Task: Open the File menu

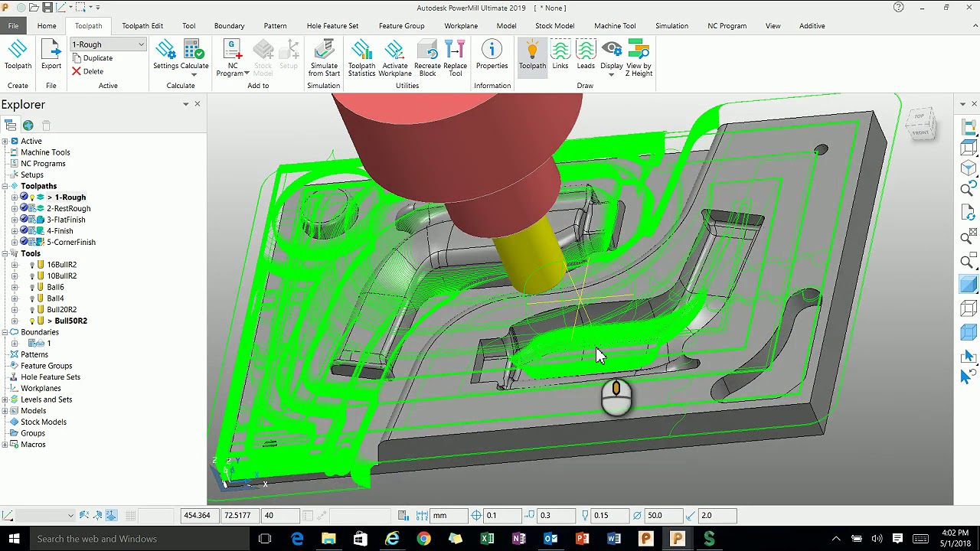Action: [13, 25]
